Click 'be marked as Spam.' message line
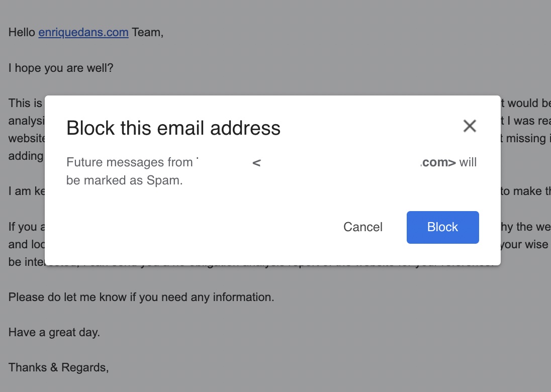The image size is (551, 392). coord(124,180)
